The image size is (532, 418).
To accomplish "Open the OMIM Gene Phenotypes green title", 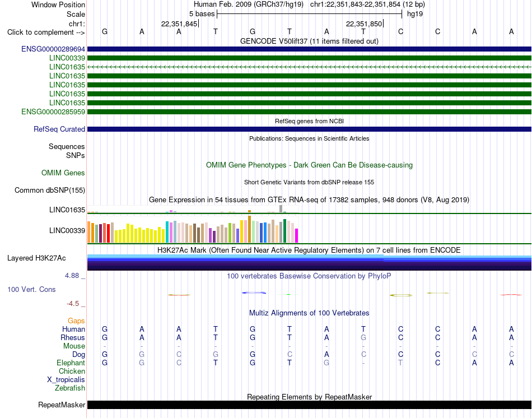I will click(x=309, y=165).
